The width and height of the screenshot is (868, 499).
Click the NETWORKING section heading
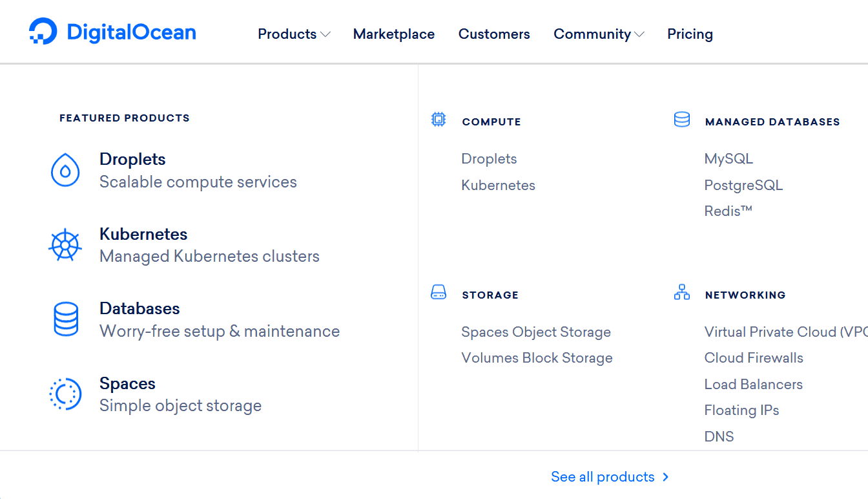coord(745,295)
